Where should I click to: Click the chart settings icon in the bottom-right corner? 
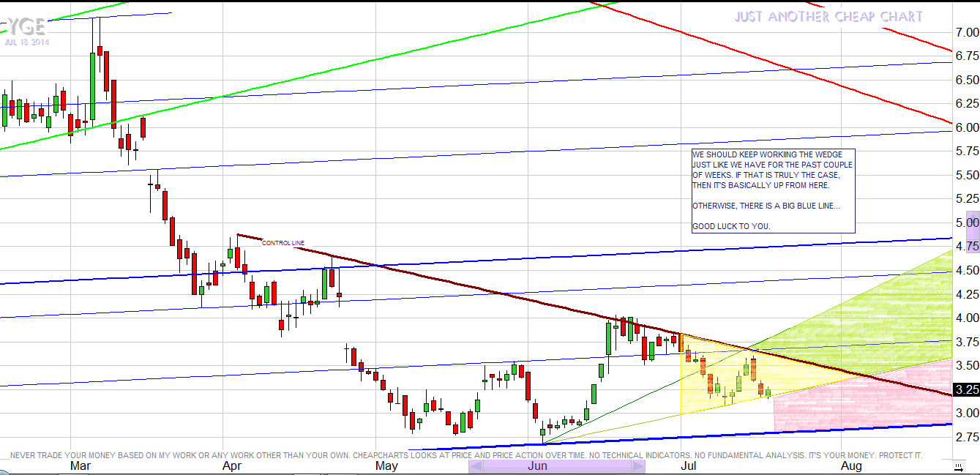pyautogui.click(x=957, y=466)
